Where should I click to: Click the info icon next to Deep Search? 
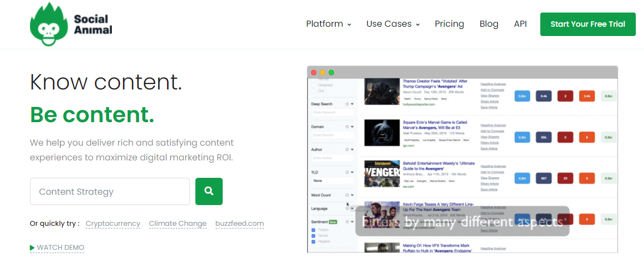coord(347,104)
